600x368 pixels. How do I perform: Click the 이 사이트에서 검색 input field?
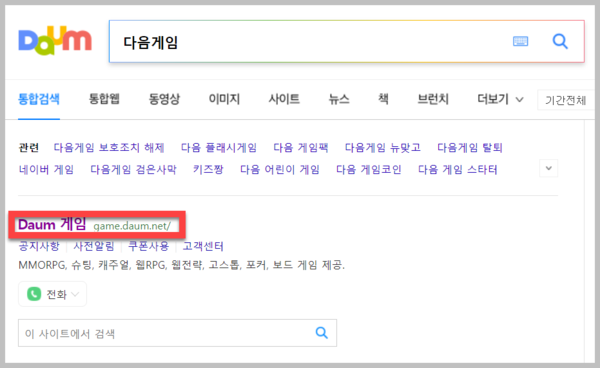(x=177, y=333)
